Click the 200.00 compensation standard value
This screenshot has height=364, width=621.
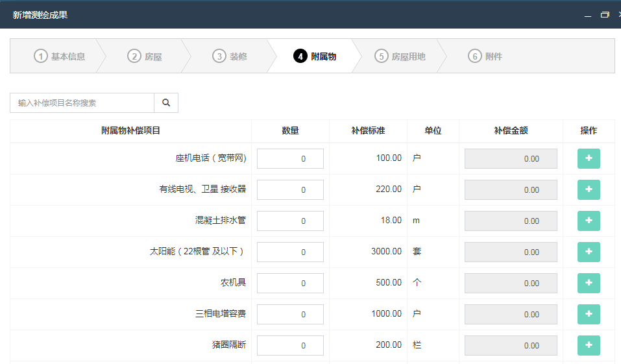[389, 345]
